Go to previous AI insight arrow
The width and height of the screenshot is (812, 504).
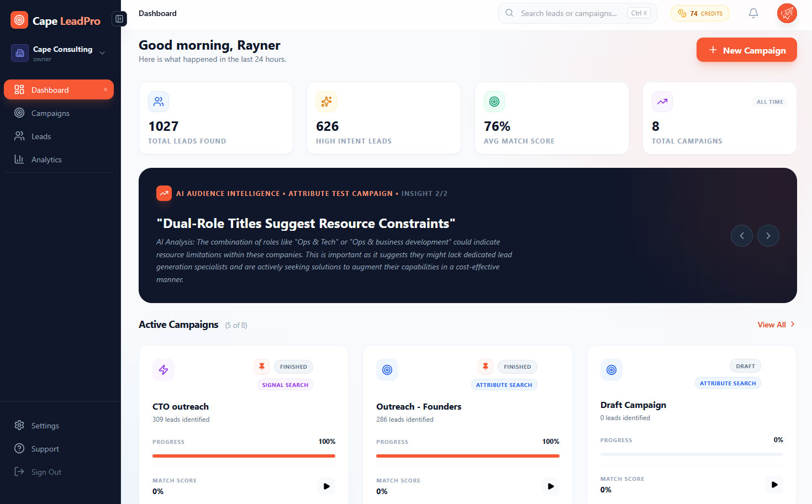[x=741, y=236]
